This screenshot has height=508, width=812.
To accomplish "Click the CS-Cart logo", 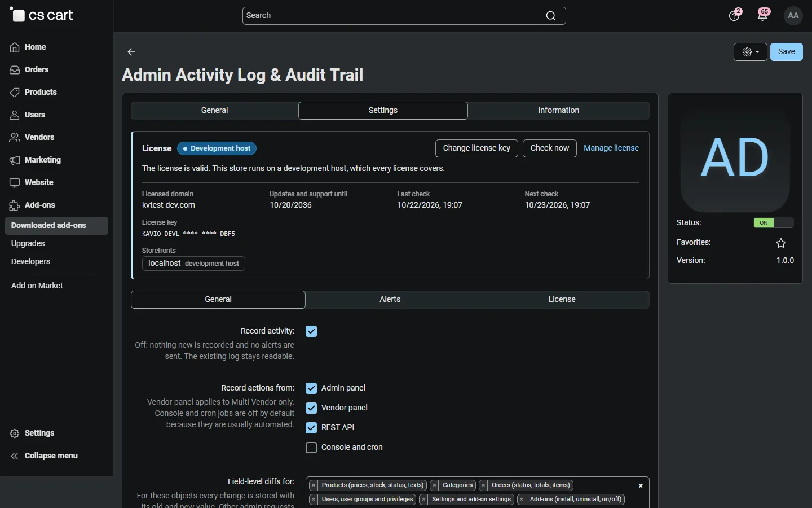I will pyautogui.click(x=42, y=15).
